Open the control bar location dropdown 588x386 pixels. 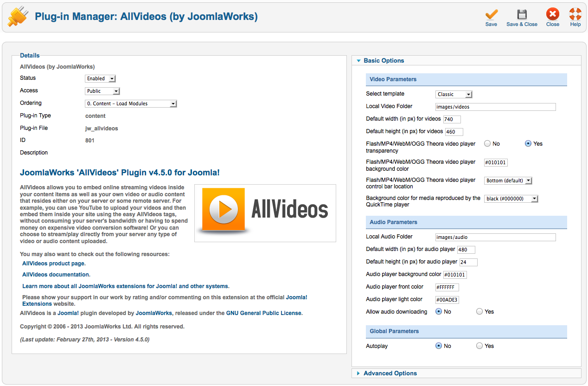click(508, 181)
